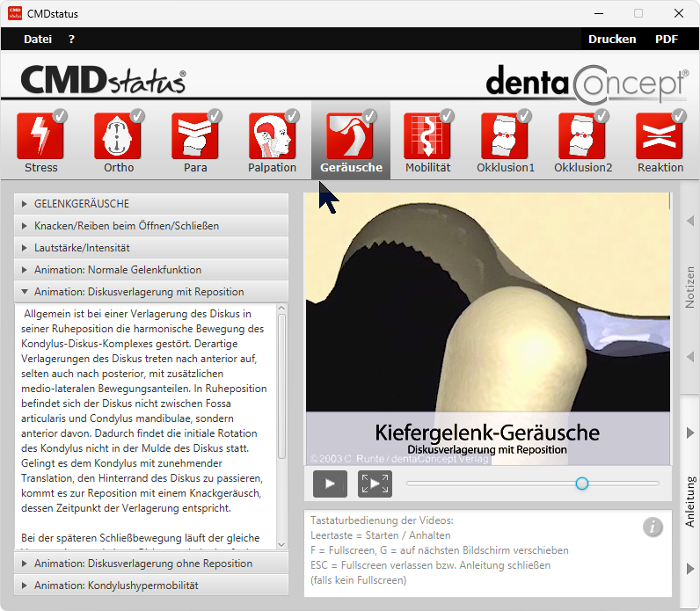Open the Mobilität section icon
The image size is (700, 611).
(x=427, y=136)
